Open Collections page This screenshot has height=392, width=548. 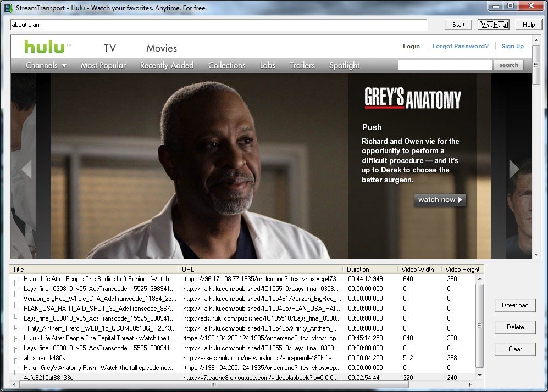pyautogui.click(x=227, y=65)
